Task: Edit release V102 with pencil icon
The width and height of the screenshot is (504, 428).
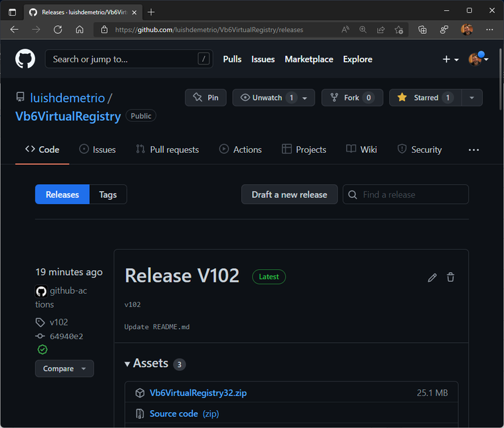Action: pos(432,277)
